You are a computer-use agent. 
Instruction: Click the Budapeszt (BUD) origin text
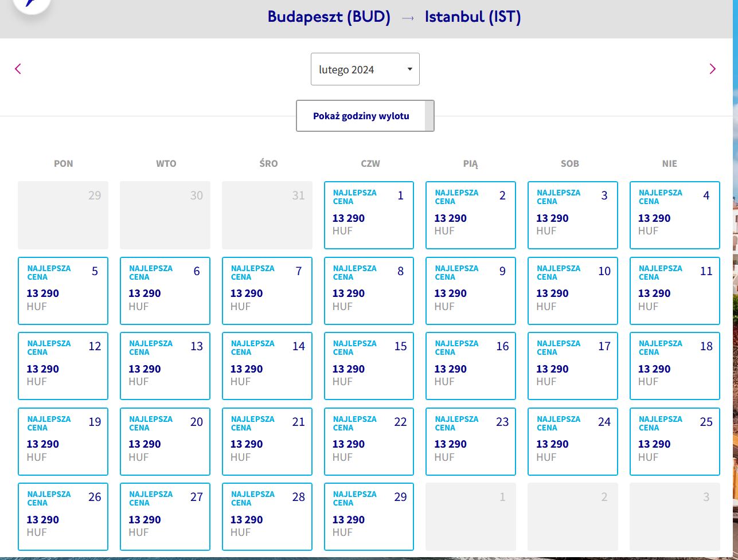329,17
